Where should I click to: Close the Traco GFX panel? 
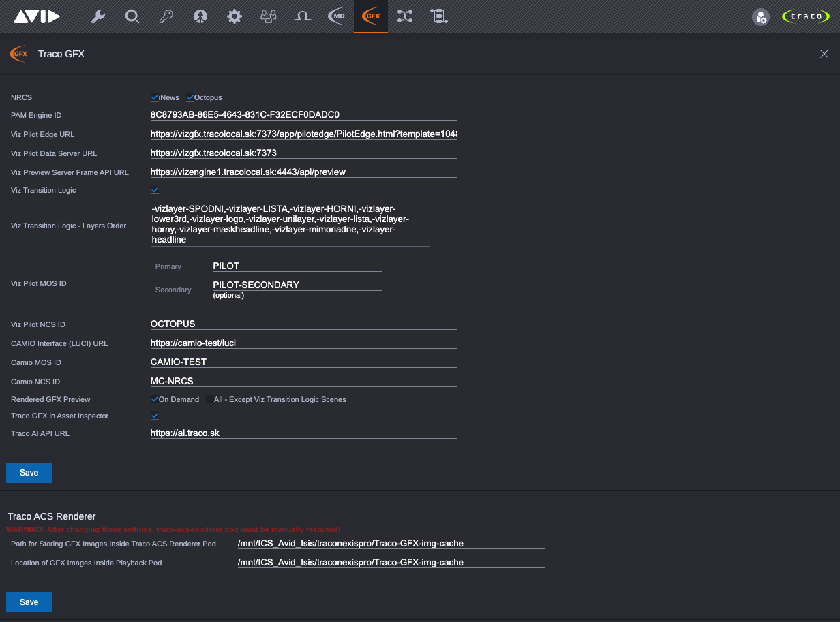[824, 54]
